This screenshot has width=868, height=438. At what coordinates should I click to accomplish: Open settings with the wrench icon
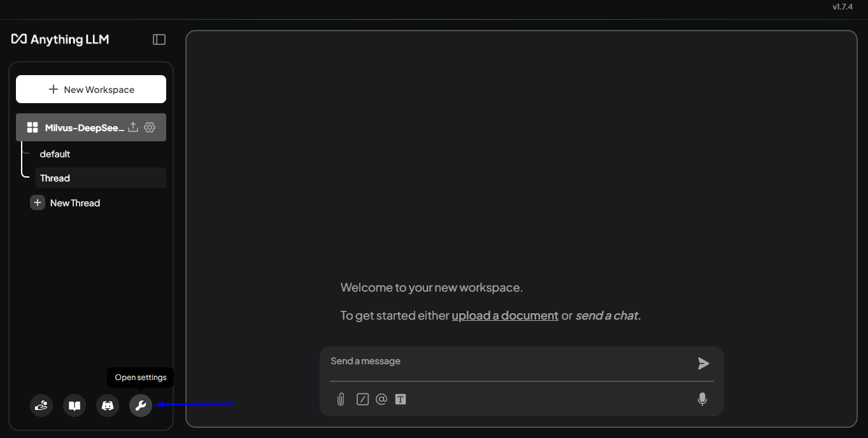coord(141,406)
